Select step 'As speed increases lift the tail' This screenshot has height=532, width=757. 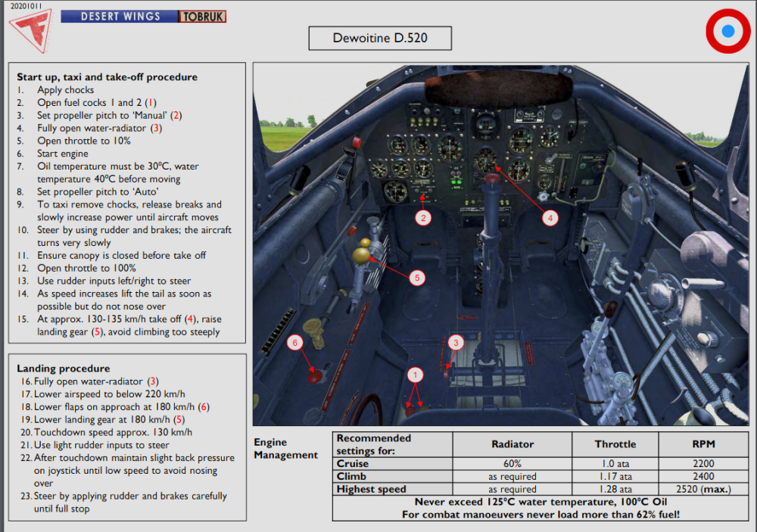(114, 300)
